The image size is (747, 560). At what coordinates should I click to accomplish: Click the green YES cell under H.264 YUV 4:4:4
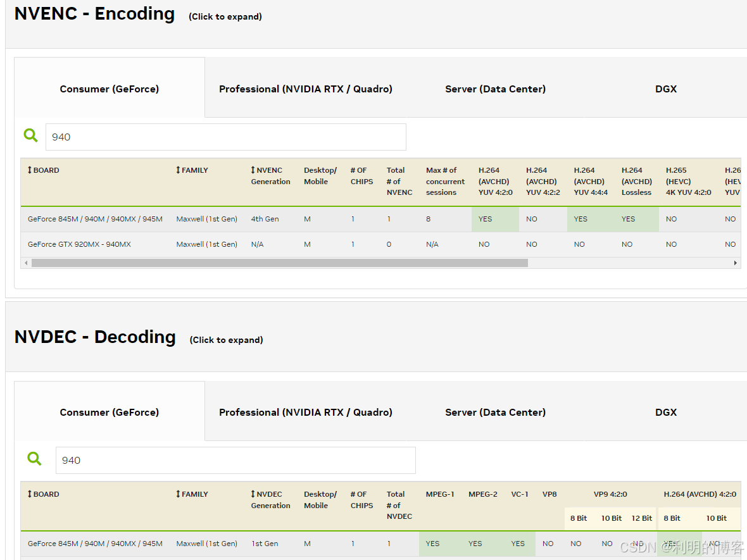click(x=591, y=219)
